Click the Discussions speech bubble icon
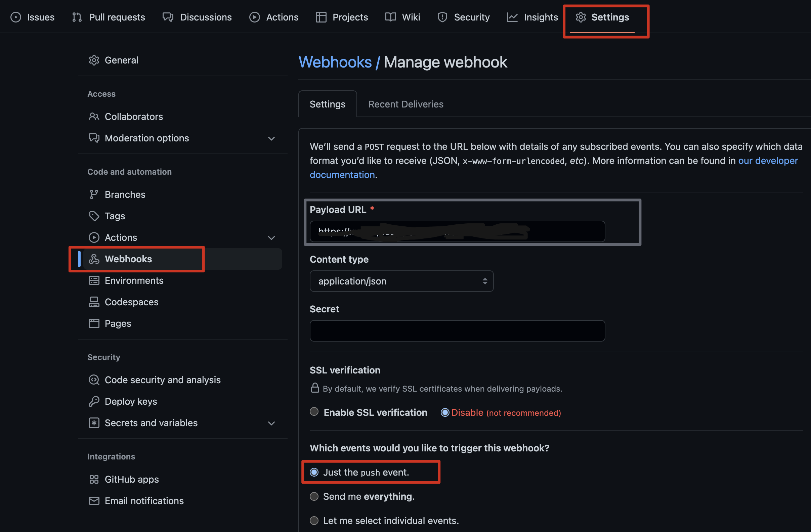This screenshot has width=811, height=532. [x=168, y=17]
